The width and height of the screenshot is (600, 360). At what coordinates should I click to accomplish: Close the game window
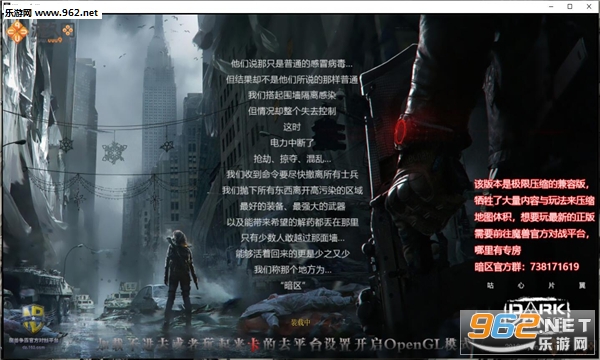589,7
